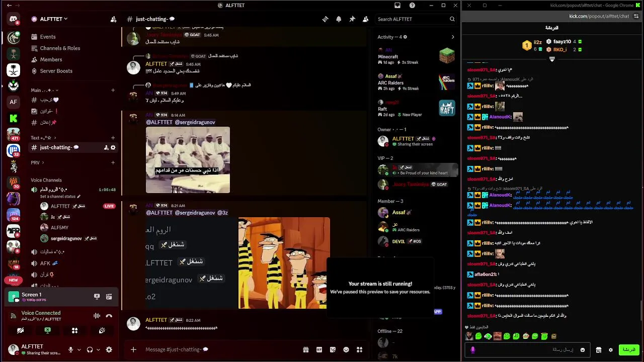This screenshot has height=362, width=644.
Task: Open clips icon in Screen 1 panel
Action: tap(109, 297)
